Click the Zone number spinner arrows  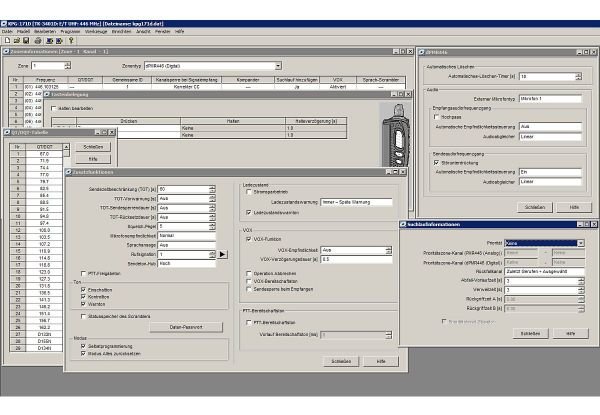[x=68, y=66]
